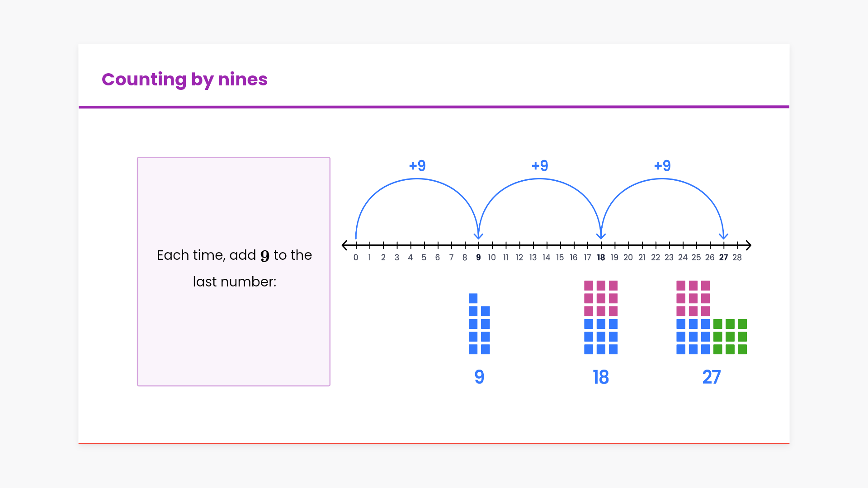Click the "Counting by nines" slide title

point(184,80)
